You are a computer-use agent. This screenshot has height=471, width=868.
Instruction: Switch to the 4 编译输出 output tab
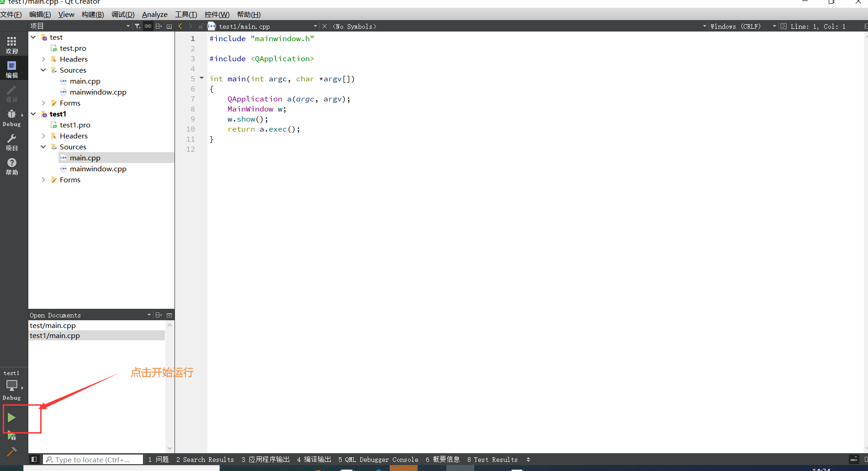(314, 459)
